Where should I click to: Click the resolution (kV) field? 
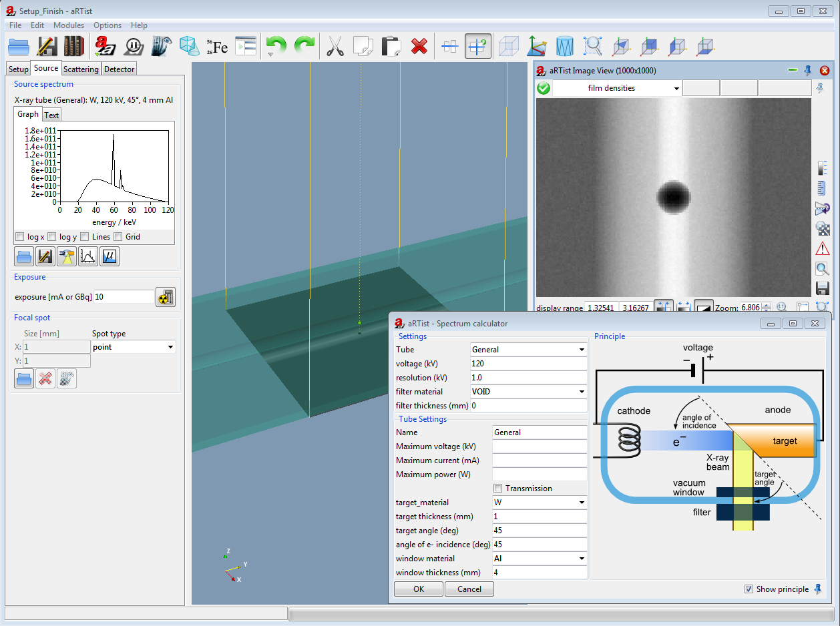click(x=529, y=378)
